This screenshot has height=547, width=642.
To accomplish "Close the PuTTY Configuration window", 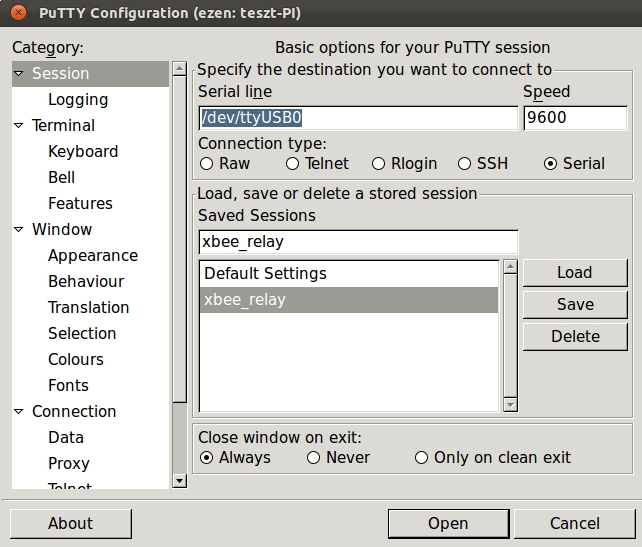I will (18, 13).
